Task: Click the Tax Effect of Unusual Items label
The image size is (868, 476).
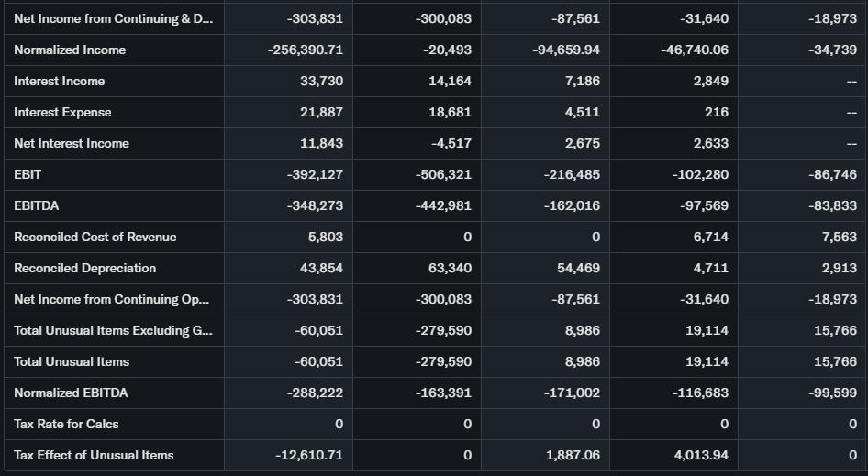Action: (94, 455)
